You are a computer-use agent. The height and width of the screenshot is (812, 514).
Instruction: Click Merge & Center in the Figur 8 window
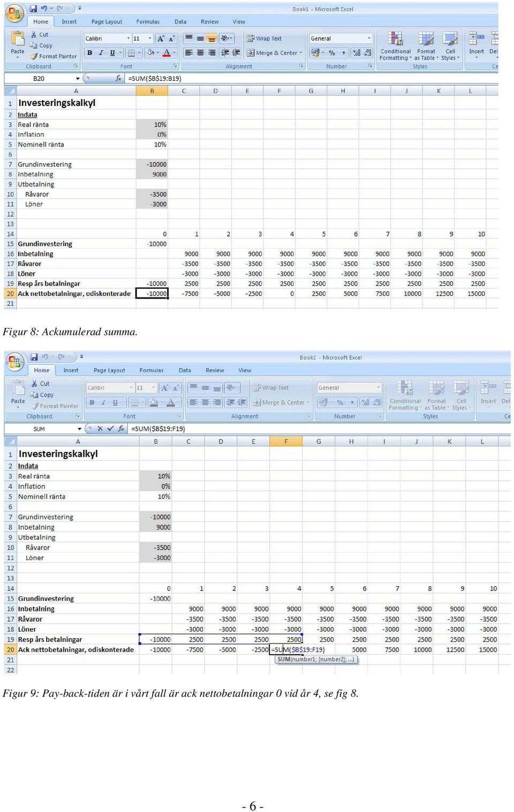click(274, 52)
